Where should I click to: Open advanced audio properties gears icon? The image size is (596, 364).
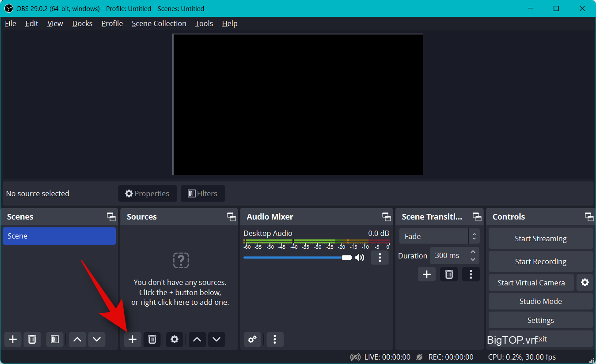pos(252,339)
